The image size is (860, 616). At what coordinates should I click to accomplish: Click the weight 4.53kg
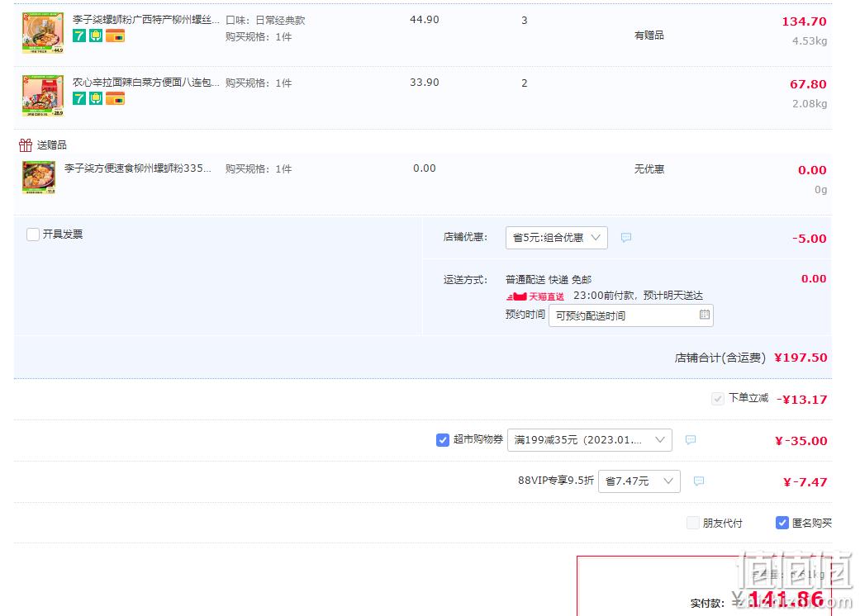810,41
